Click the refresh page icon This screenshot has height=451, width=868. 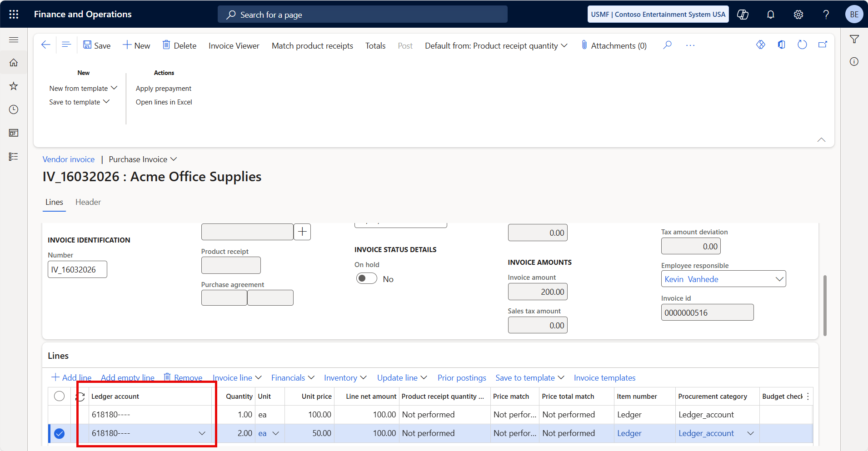coord(802,45)
